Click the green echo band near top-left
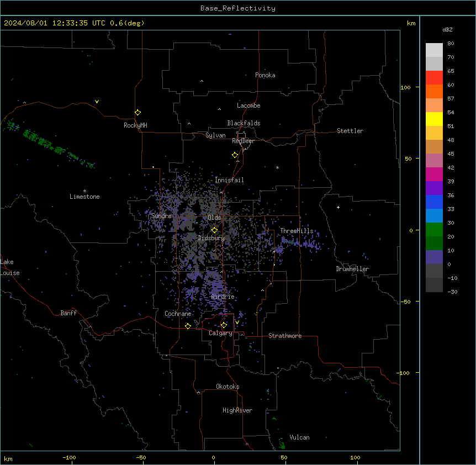Screen dimensions: 476x465 pos(57,148)
